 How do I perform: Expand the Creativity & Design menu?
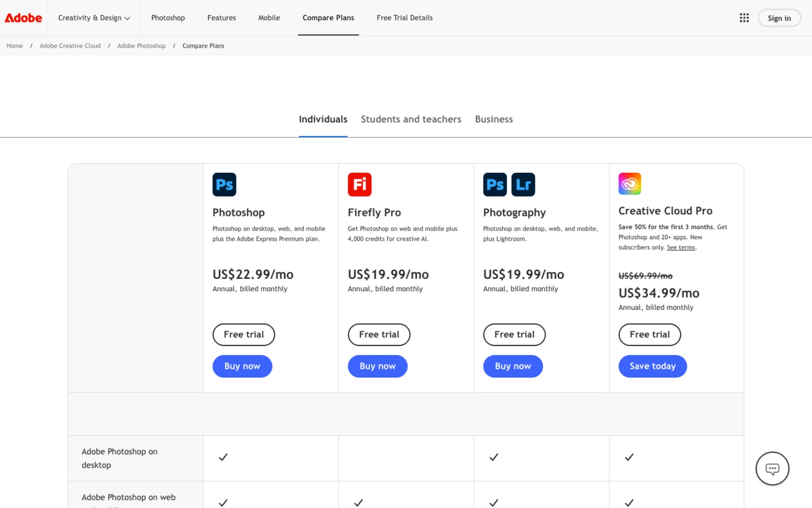(x=94, y=18)
